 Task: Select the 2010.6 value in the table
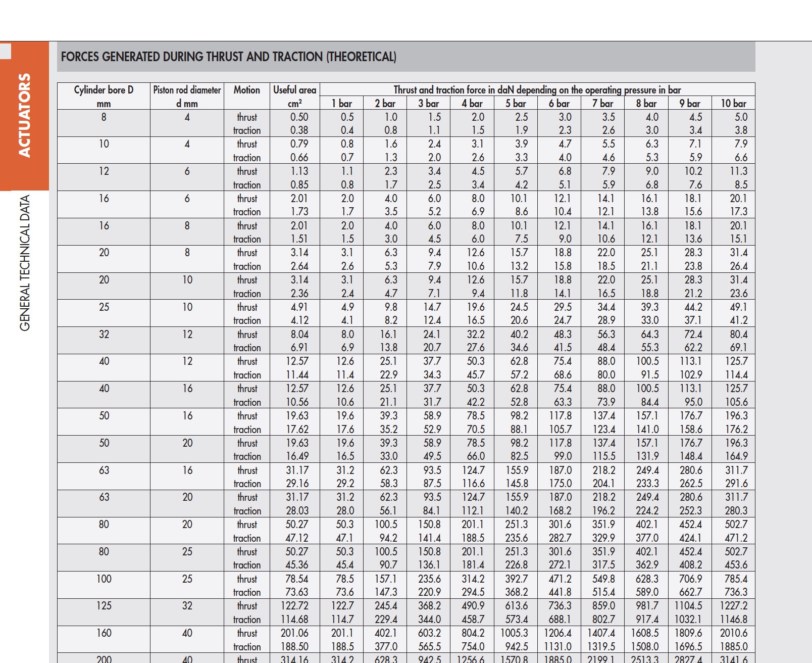coord(733,633)
